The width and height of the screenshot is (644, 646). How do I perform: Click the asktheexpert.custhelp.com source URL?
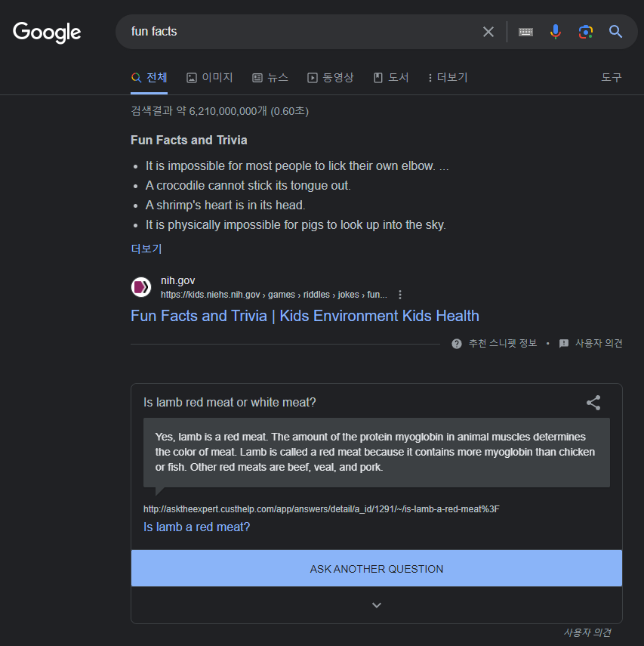[321, 509]
